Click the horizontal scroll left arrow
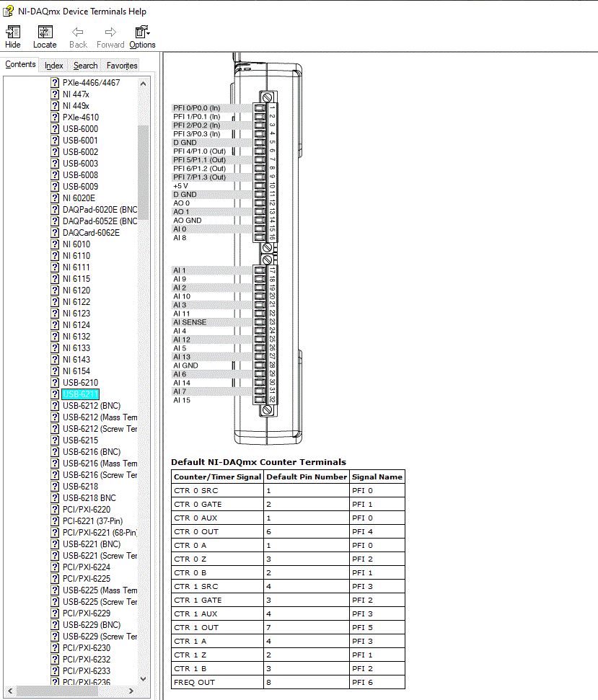Screen dimensions: 598x700 point(10,691)
